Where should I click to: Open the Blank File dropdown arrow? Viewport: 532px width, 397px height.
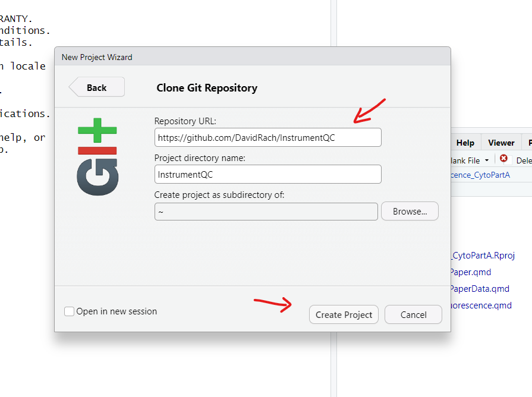click(x=487, y=160)
